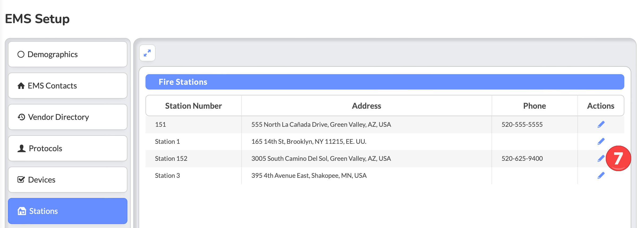Screen dimensions: 644x228
Task: Click the Phone column header
Action: (534, 106)
